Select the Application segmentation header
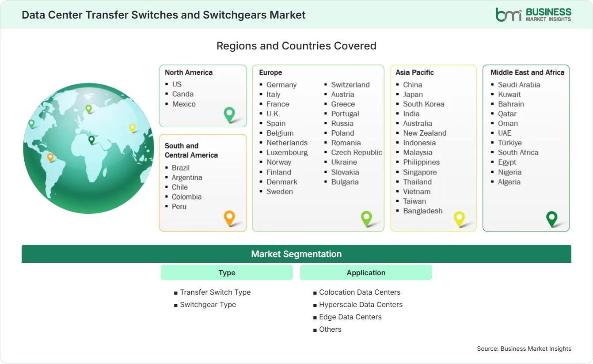 pos(366,273)
